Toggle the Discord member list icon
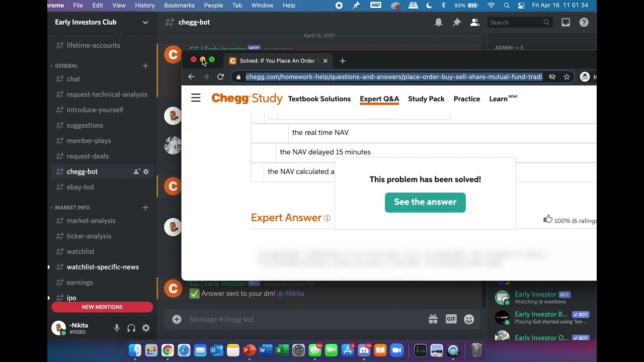Viewport: 644px width, 362px height. coord(474,22)
